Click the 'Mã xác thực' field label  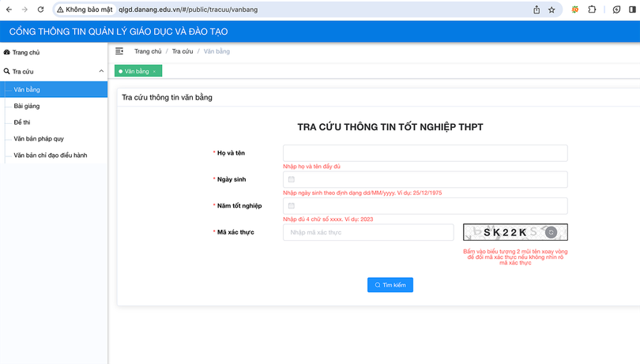[235, 232]
